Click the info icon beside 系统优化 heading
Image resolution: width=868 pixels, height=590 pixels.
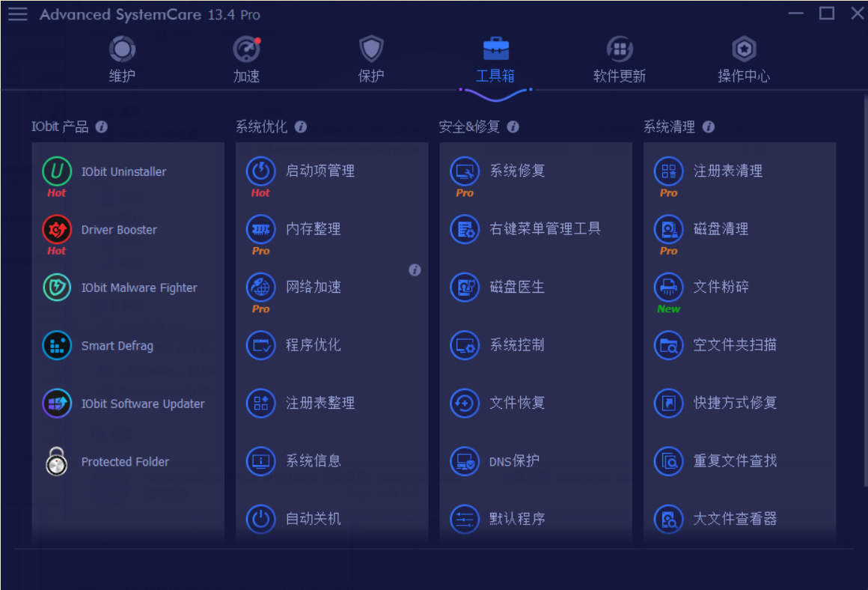(x=300, y=127)
